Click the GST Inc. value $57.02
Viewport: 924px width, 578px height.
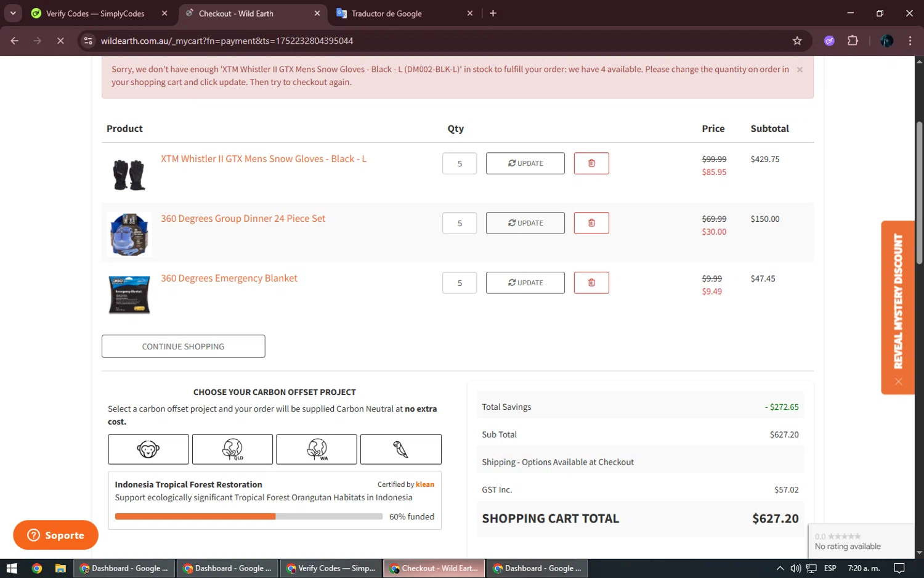click(787, 490)
